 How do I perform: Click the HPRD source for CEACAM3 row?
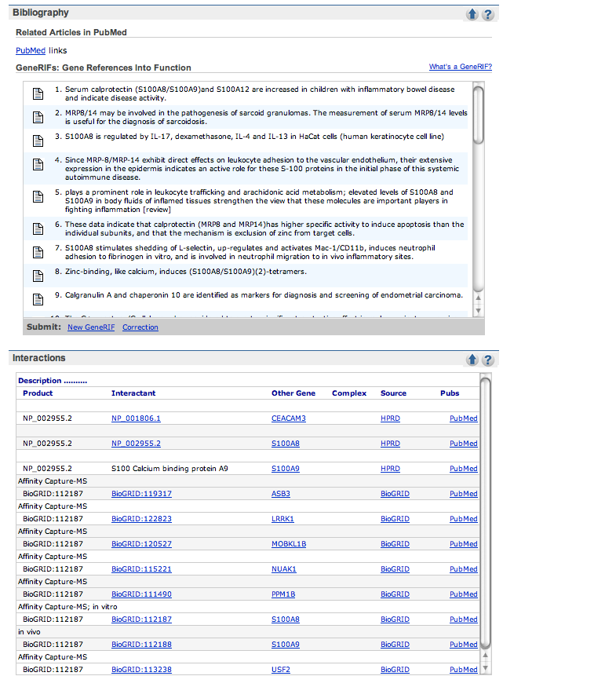click(390, 418)
